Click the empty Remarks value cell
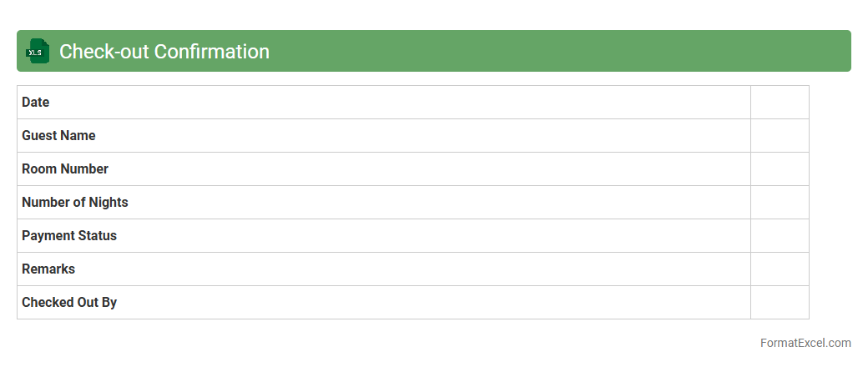 [780, 269]
